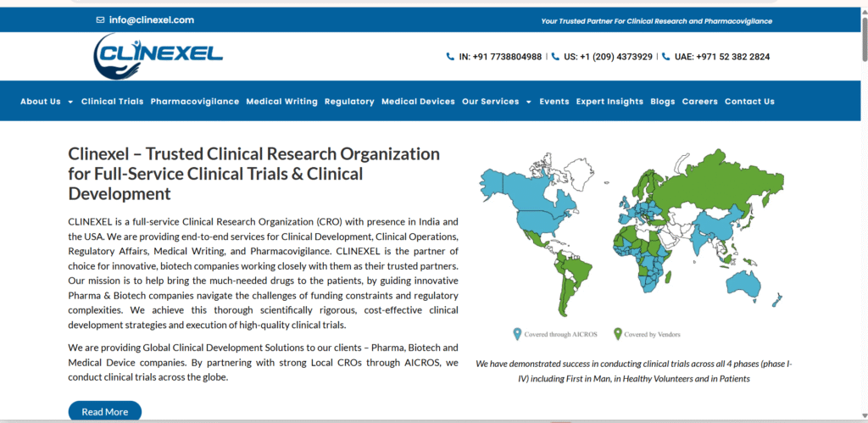Click the info@clinexel.com email link

(x=152, y=20)
